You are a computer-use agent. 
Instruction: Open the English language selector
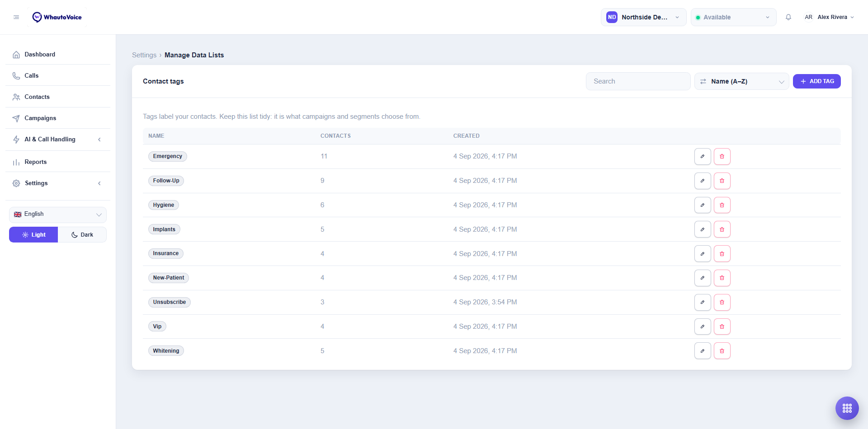(58, 214)
